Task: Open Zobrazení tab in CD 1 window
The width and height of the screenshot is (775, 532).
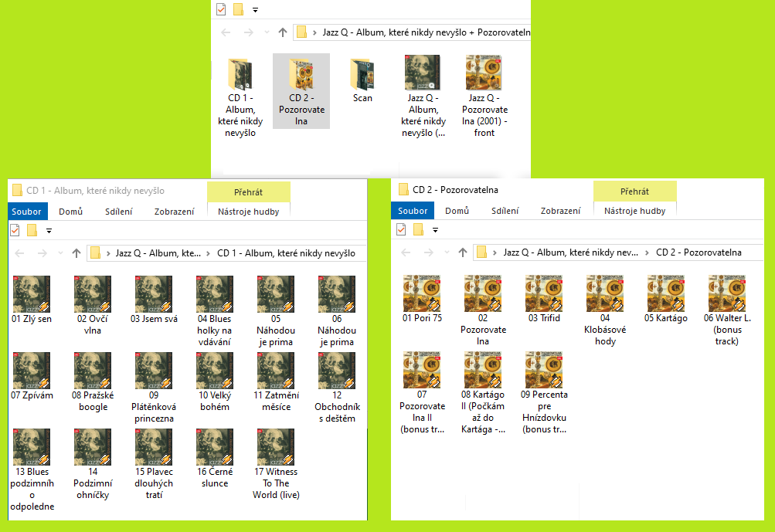Action: point(174,212)
